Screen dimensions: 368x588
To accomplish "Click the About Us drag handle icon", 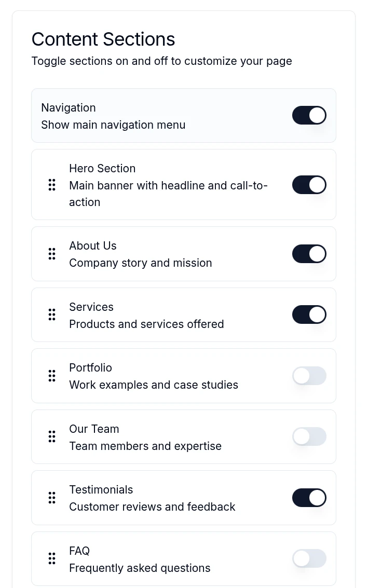I will [x=52, y=254].
